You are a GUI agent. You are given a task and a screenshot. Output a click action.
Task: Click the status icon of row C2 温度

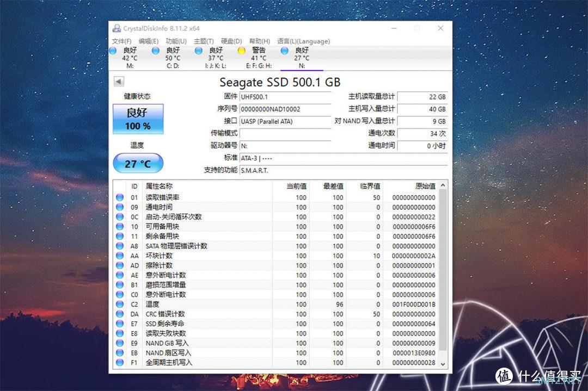(x=120, y=305)
